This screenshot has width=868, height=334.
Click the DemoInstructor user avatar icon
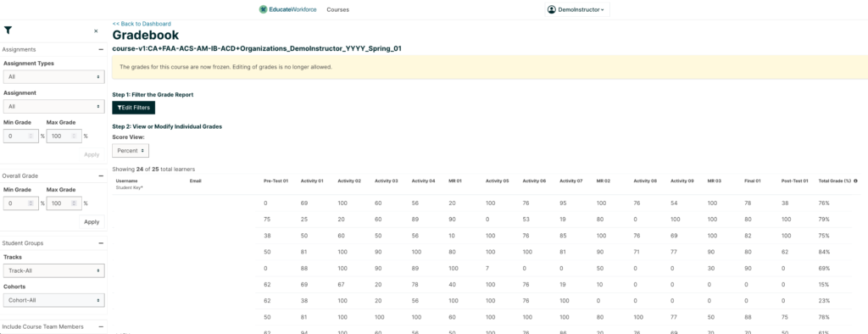(552, 9)
